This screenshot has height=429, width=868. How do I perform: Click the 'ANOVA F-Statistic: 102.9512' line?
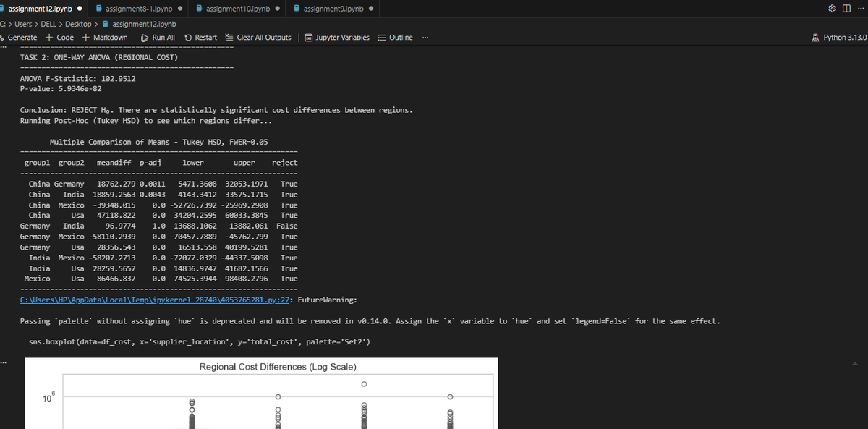[x=77, y=78]
